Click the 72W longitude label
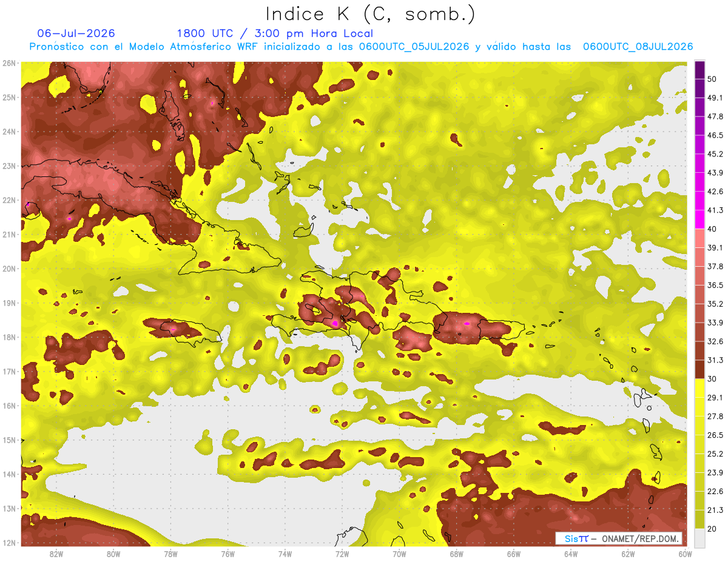 point(342,554)
